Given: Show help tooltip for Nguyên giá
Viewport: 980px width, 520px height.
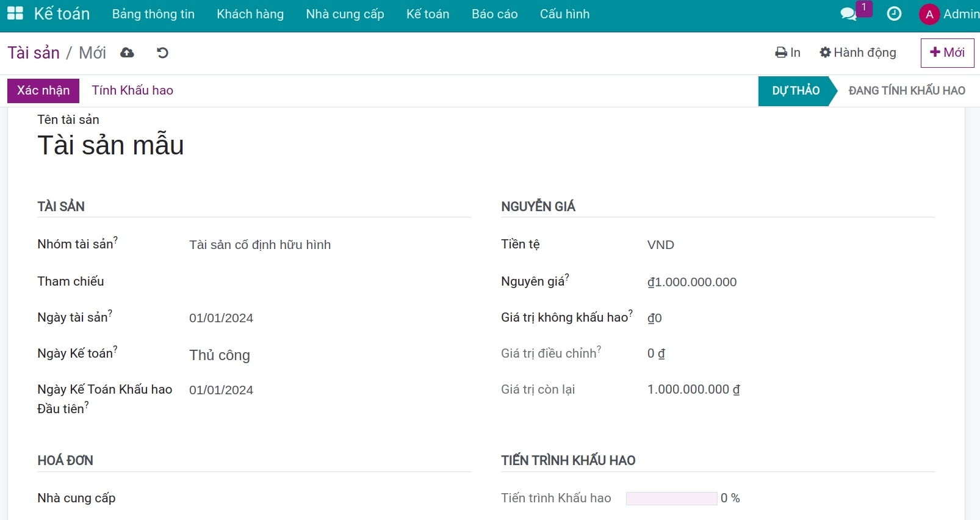Looking at the screenshot, I should click(x=567, y=277).
